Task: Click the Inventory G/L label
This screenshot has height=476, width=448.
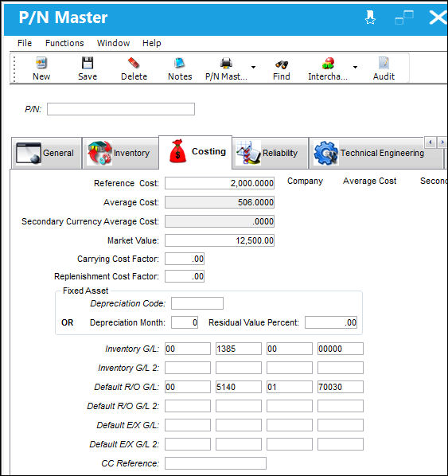Action: point(132,349)
